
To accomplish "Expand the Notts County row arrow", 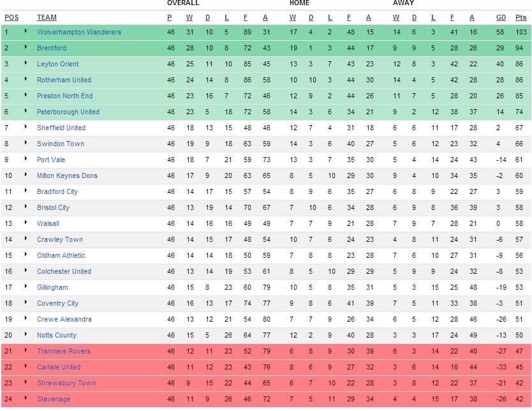I will [26, 334].
